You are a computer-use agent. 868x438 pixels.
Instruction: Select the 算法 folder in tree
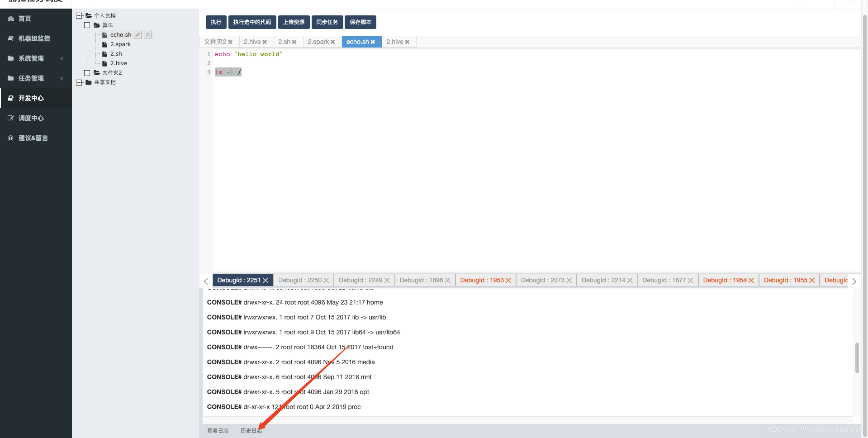[x=108, y=25]
